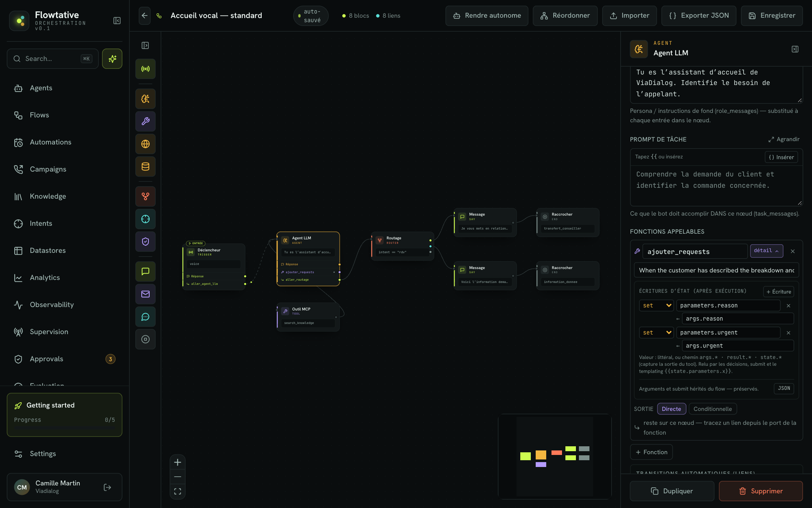Fit canvas to view button
Viewport: 812px width, 508px height.
click(x=178, y=491)
